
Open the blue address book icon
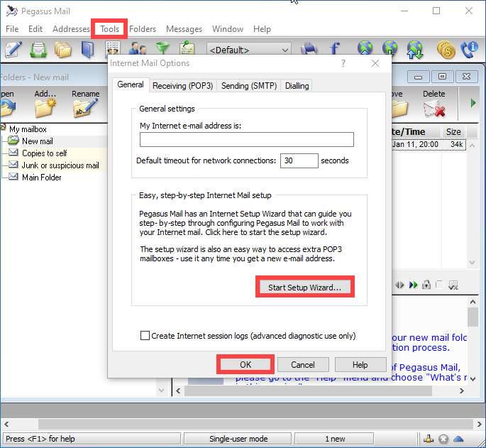87,50
